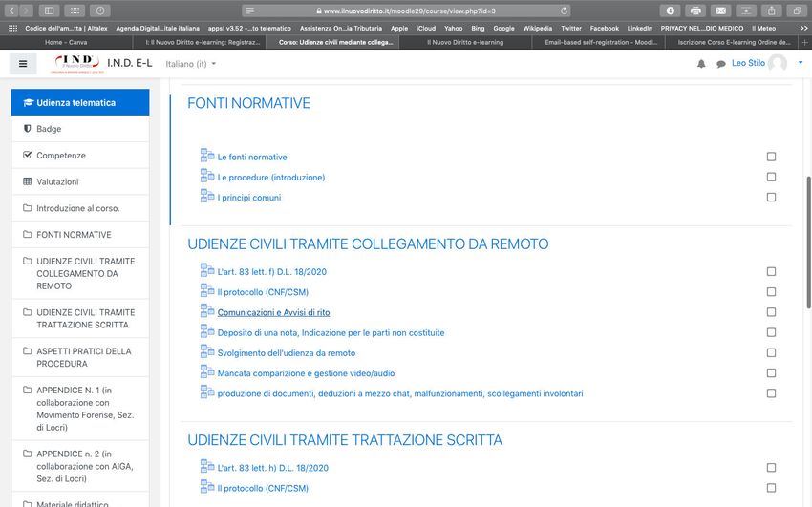812x507 pixels.
Task: Mark Le fonti normative as completed
Action: (x=771, y=157)
